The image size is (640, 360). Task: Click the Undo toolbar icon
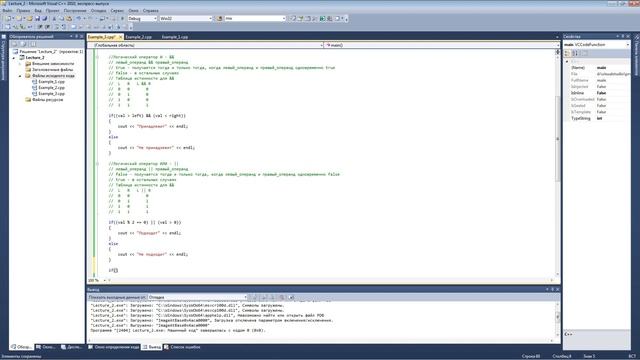(78, 18)
